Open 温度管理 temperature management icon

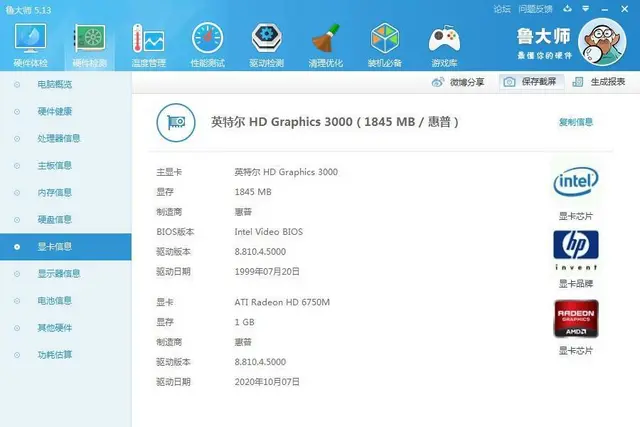148,39
